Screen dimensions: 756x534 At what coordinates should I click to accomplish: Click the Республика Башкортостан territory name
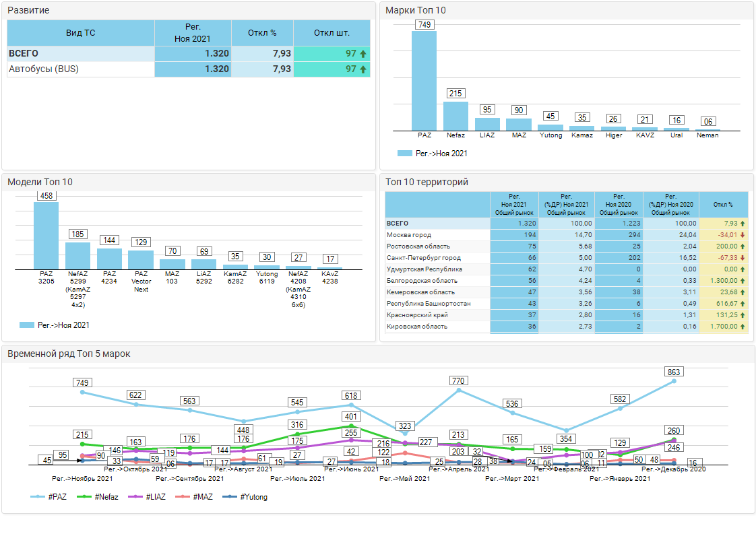coord(429,304)
